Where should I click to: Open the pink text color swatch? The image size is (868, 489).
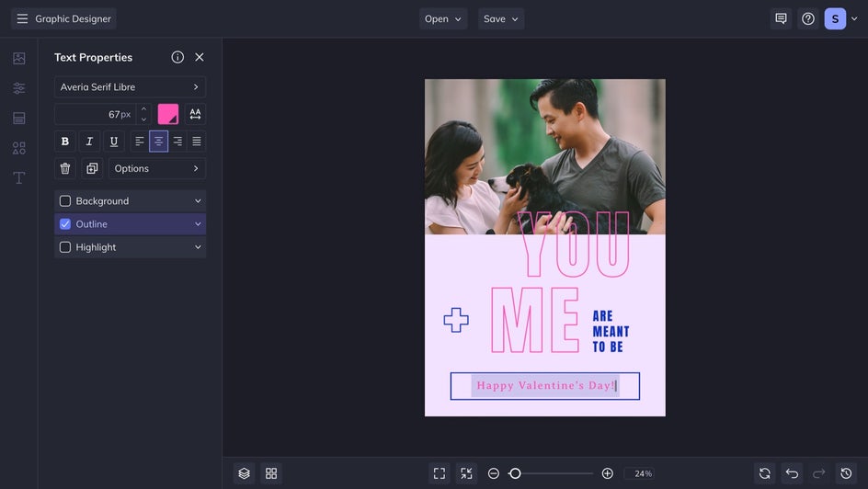(168, 114)
